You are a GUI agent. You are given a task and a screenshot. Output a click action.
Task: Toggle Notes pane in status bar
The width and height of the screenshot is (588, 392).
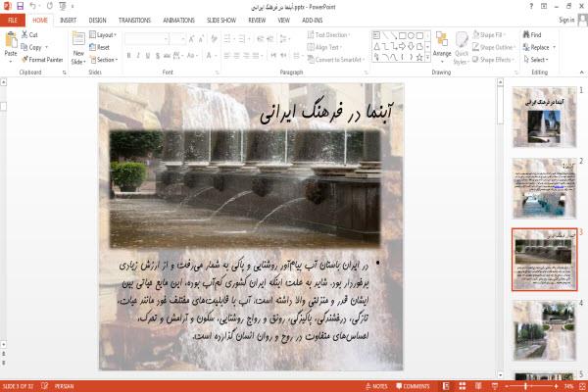376,386
